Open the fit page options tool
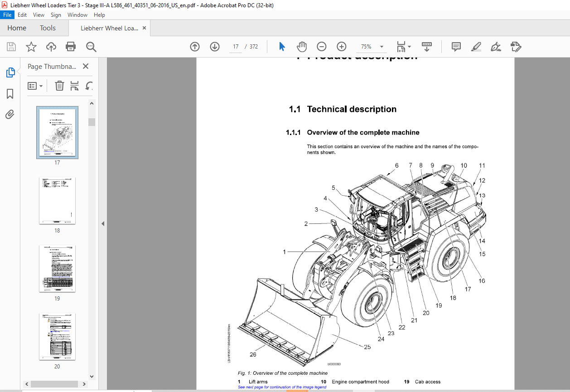Image resolution: width=570 pixels, height=392 pixels. point(403,47)
